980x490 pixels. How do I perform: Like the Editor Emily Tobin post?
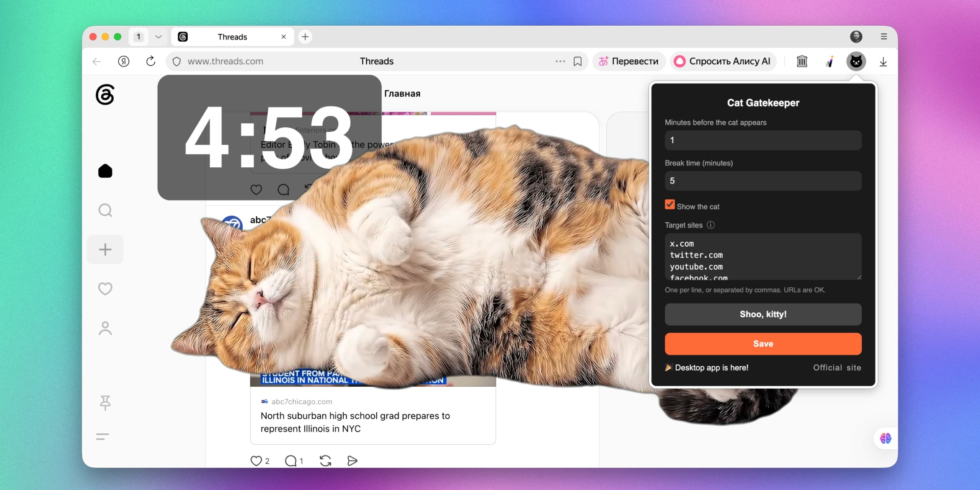coord(256,189)
